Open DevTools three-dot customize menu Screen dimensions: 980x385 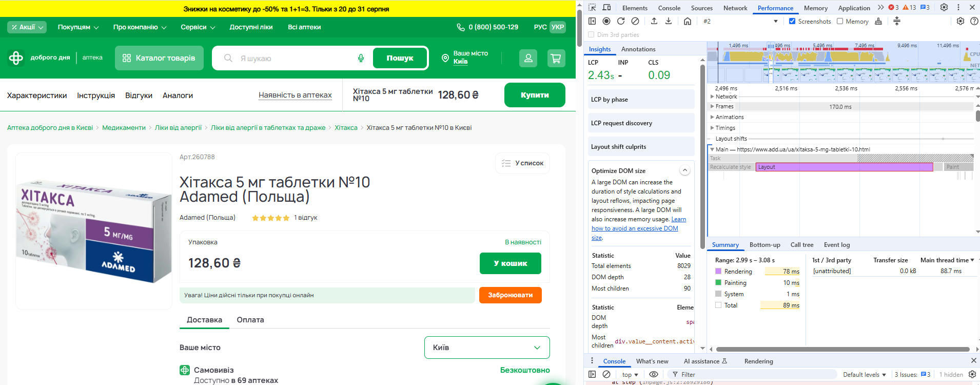pos(958,8)
